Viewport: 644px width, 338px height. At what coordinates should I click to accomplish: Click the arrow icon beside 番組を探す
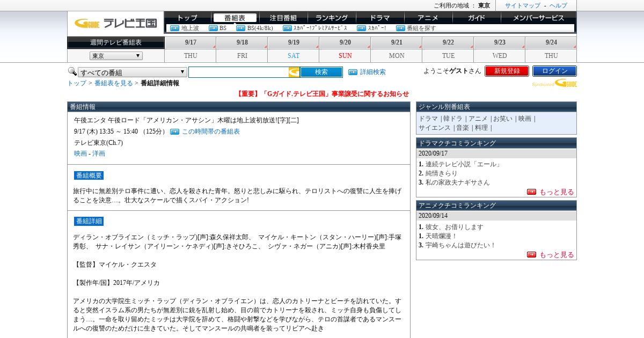400,28
